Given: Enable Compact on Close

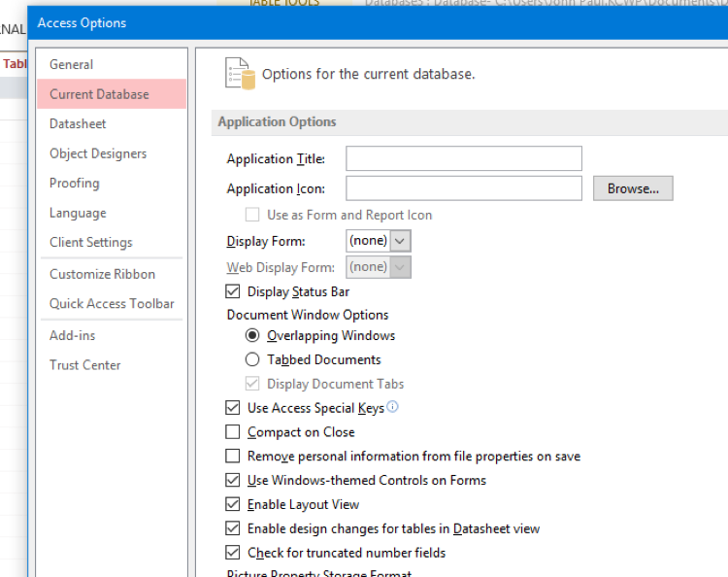Looking at the screenshot, I should click(233, 431).
